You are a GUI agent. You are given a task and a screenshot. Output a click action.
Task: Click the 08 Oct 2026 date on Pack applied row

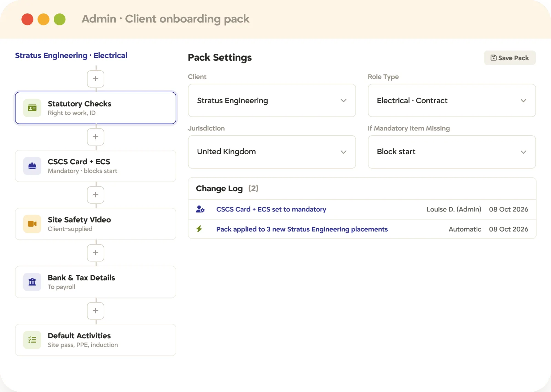509,229
